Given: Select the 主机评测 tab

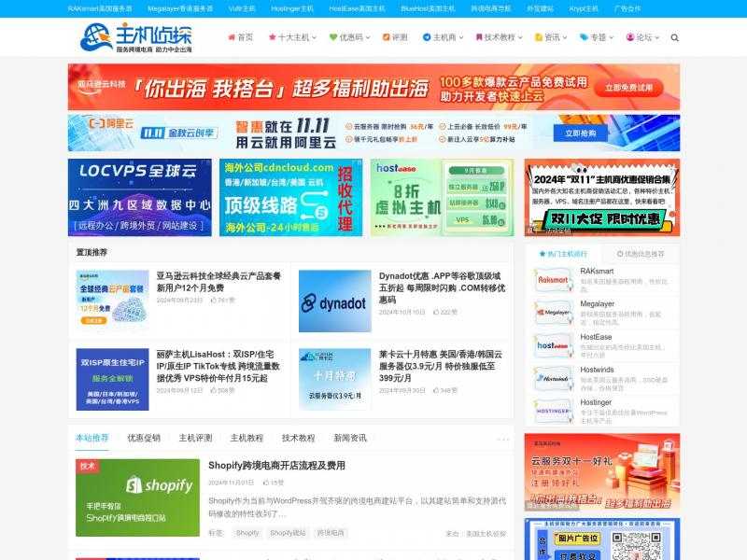Looking at the screenshot, I should tap(195, 438).
